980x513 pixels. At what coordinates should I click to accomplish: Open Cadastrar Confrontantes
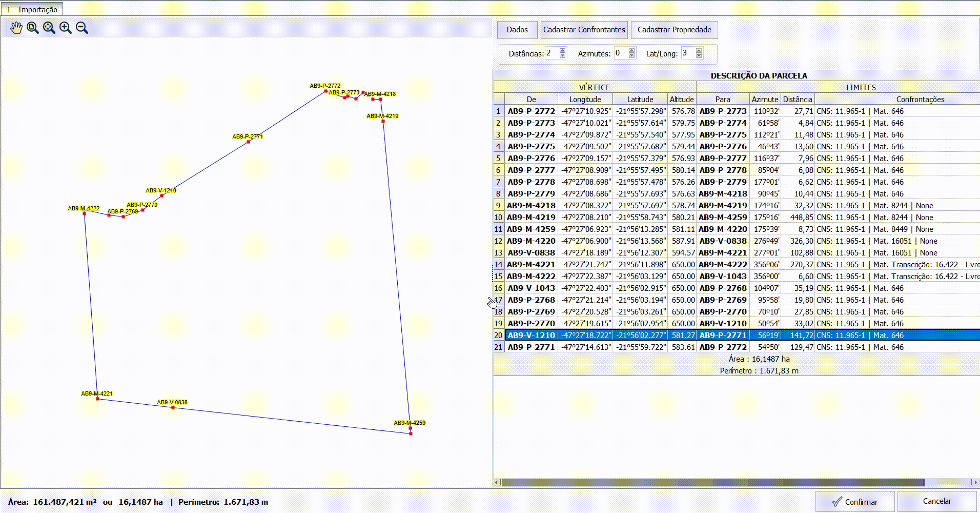pyautogui.click(x=584, y=30)
